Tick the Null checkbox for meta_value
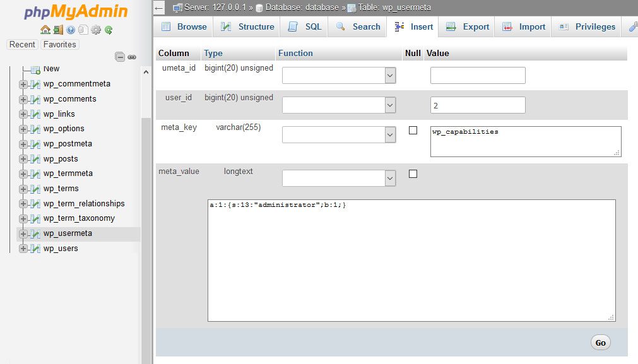This screenshot has height=364, width=638. point(413,174)
